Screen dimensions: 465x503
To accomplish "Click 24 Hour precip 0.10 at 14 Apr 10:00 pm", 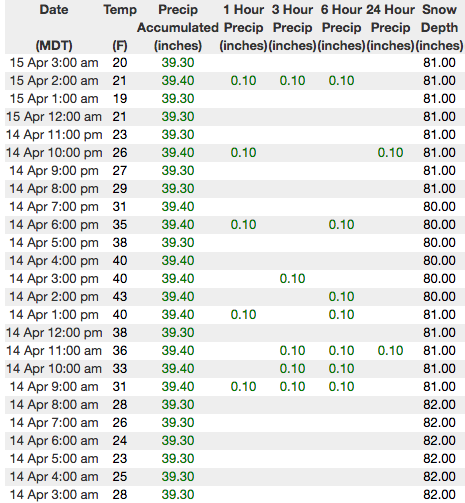I will pyautogui.click(x=390, y=153).
